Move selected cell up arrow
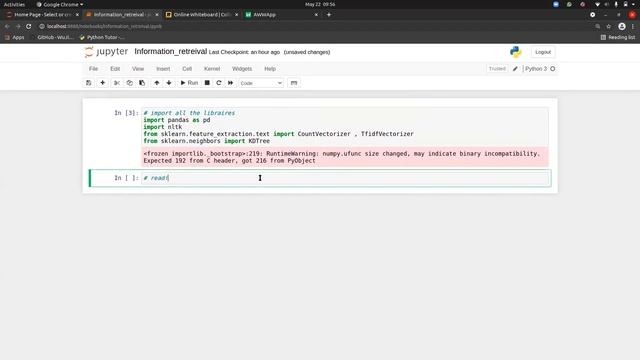 point(157,83)
